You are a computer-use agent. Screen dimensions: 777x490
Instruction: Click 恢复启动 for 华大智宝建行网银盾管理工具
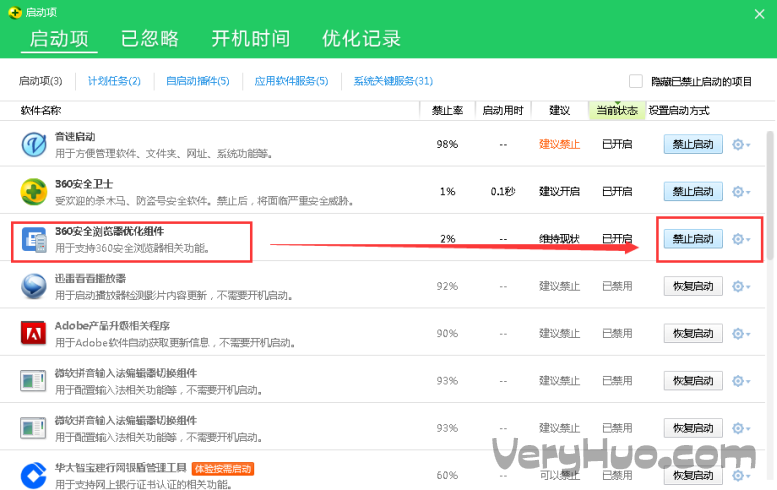[693, 475]
